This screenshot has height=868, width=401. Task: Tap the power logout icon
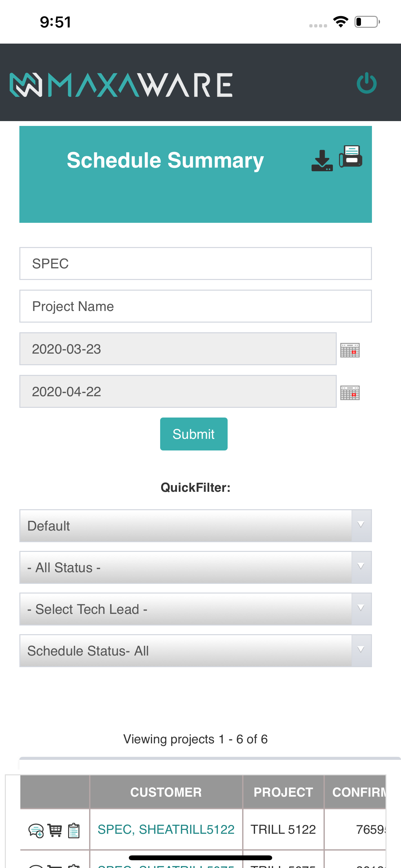(x=366, y=83)
